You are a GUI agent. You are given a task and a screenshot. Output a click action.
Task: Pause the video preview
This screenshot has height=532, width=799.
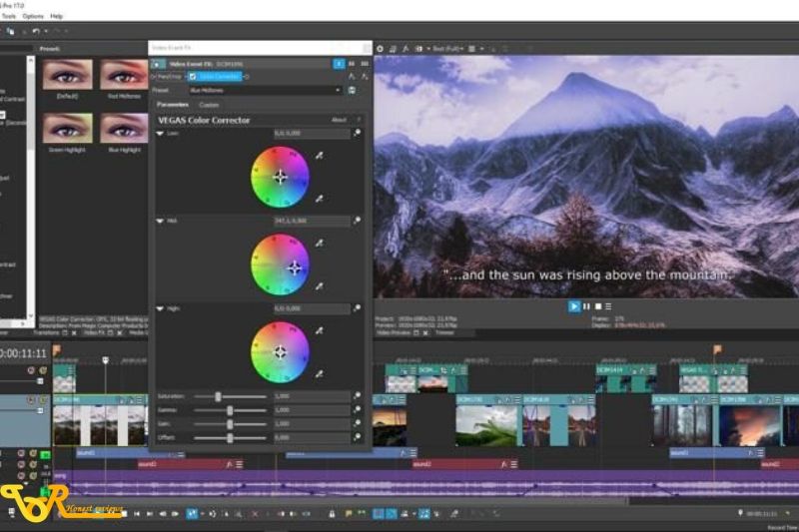coord(586,306)
